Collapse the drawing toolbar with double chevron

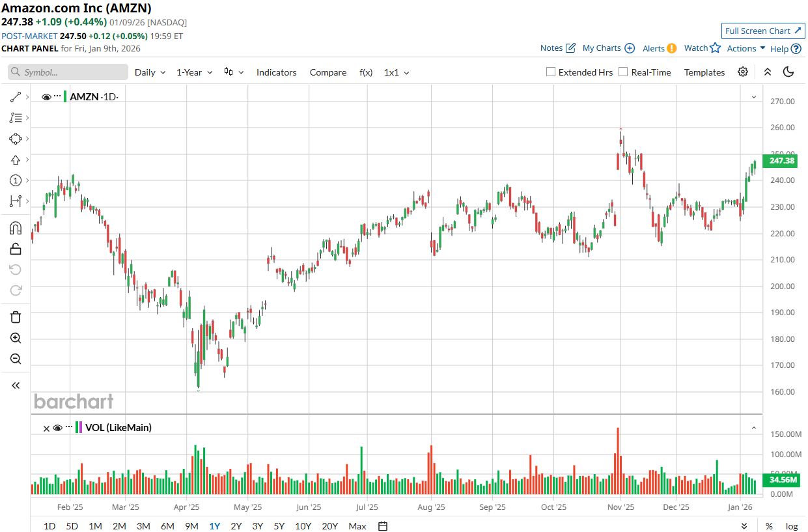16,385
